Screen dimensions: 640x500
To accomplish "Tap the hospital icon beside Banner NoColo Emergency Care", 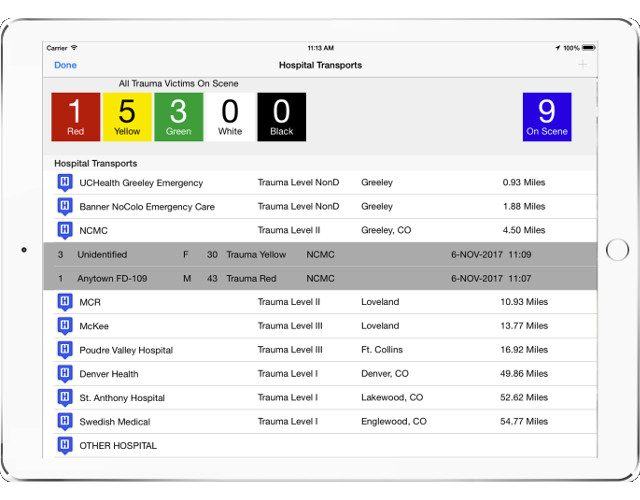I will [x=65, y=207].
